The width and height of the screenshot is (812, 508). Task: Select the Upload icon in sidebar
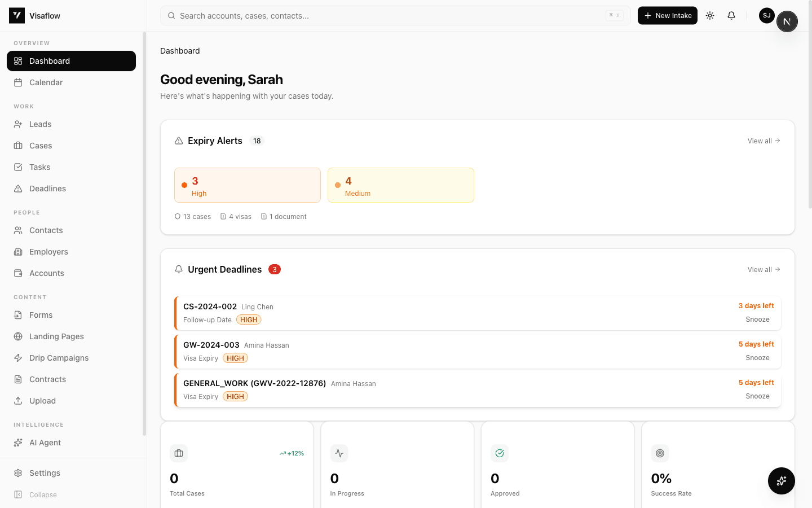(19, 400)
